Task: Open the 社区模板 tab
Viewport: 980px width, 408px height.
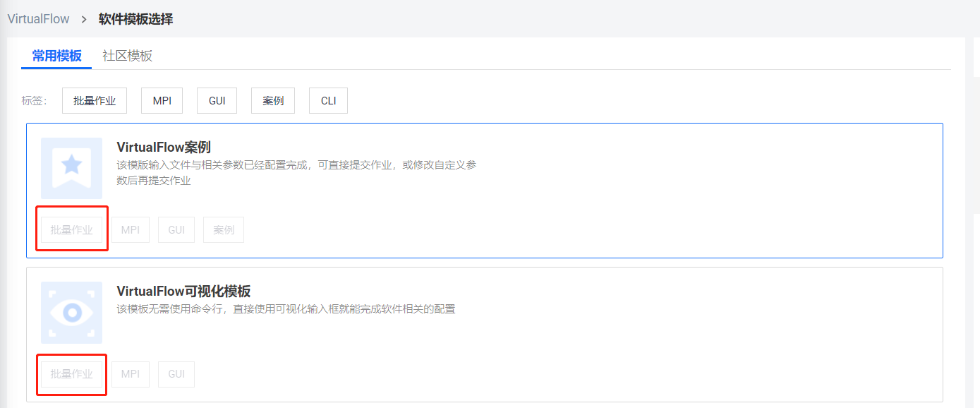Action: (x=127, y=56)
